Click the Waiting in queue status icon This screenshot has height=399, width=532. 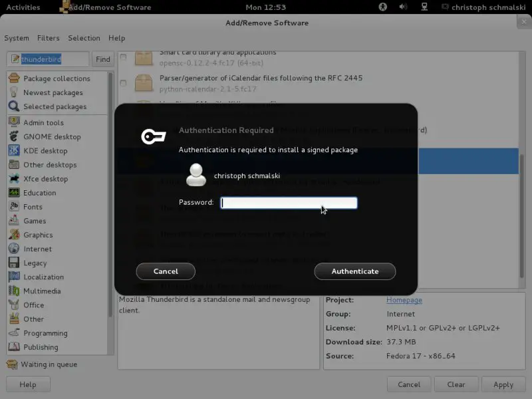pyautogui.click(x=12, y=364)
